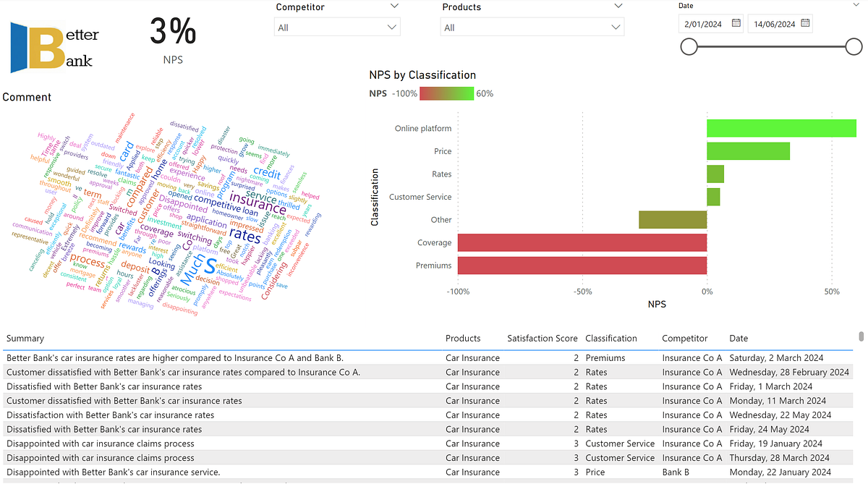Select the left handle of the date range slider

click(689, 46)
